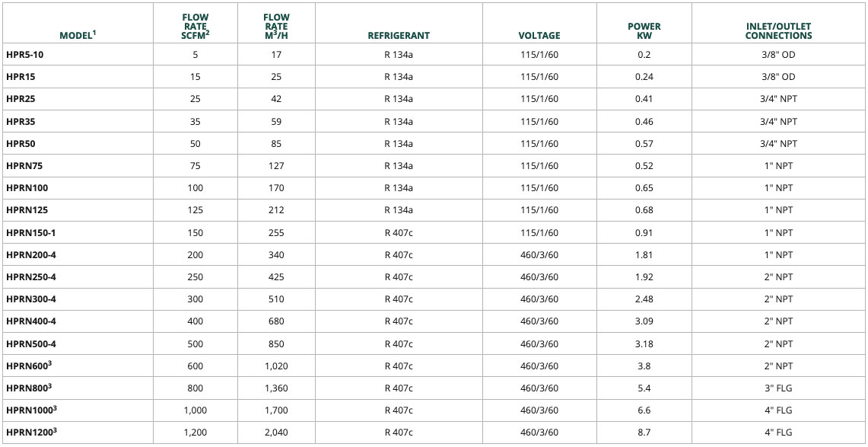The height and width of the screenshot is (447, 868).
Task: Select the HPRN800 model name
Action: click(x=27, y=388)
